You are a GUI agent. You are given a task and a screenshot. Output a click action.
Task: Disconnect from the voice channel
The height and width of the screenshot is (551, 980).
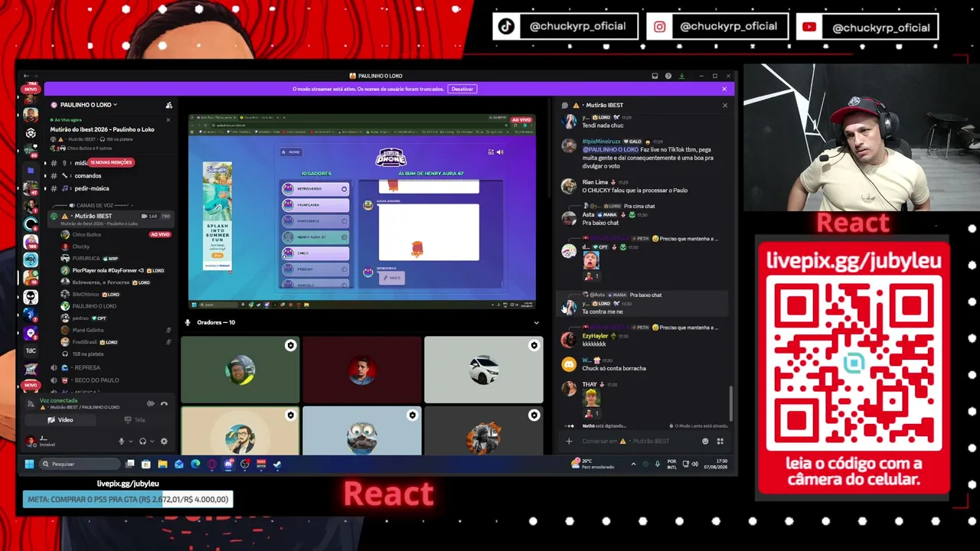tap(164, 403)
